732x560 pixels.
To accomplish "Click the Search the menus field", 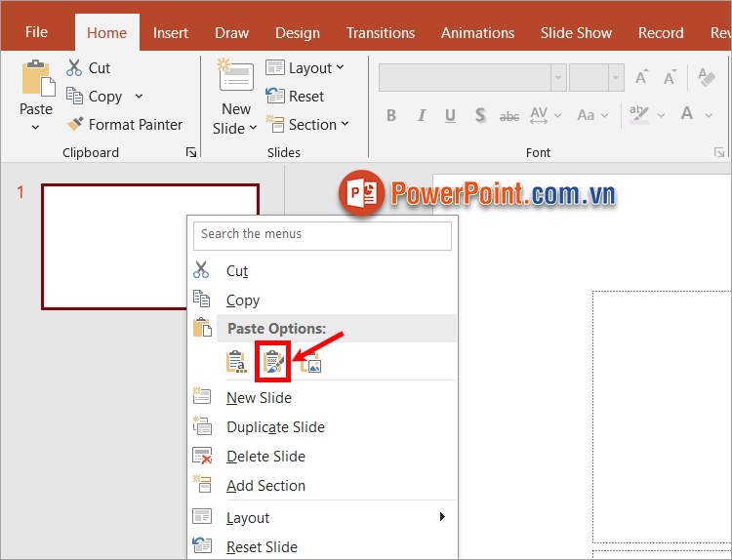I will (322, 236).
